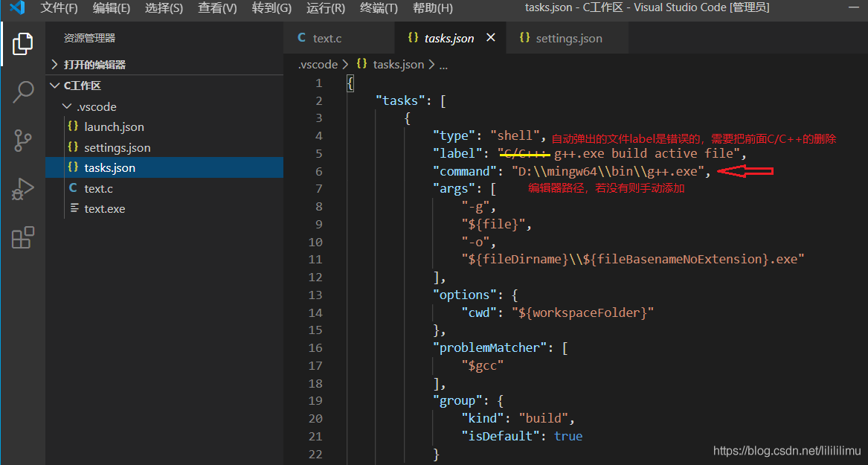Switch to the text.c tab

click(327, 38)
